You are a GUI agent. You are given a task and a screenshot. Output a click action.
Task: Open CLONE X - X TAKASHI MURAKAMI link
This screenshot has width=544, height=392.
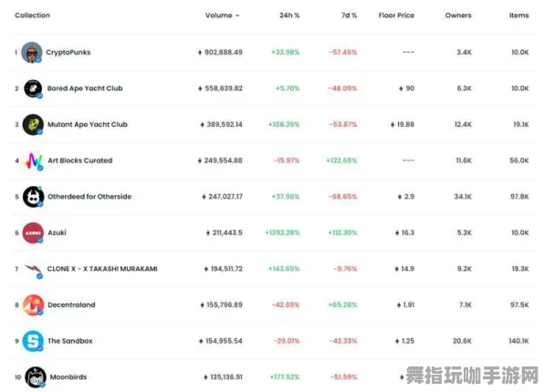(102, 269)
